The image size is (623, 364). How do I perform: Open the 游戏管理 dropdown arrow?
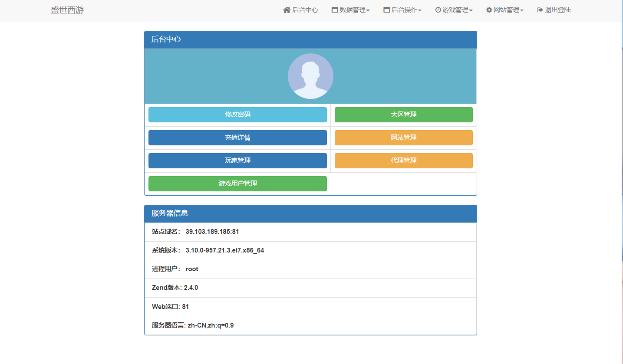[x=471, y=10]
